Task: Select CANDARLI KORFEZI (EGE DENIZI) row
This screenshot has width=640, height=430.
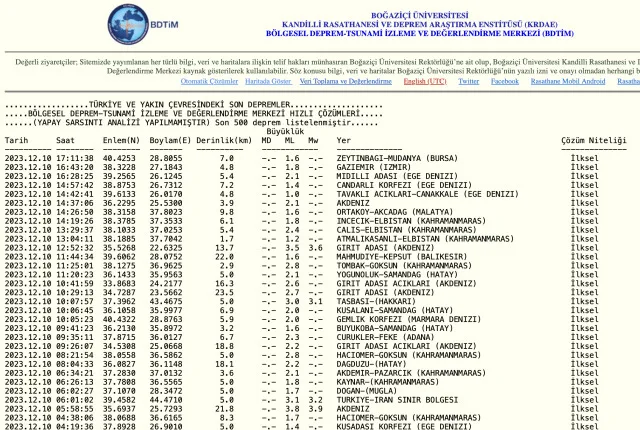Action: point(302,185)
